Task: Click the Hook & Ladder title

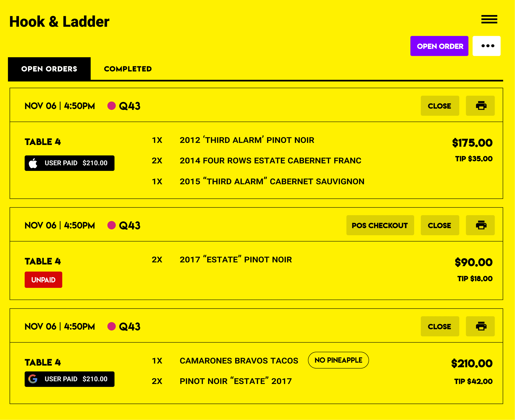Action: click(x=60, y=22)
